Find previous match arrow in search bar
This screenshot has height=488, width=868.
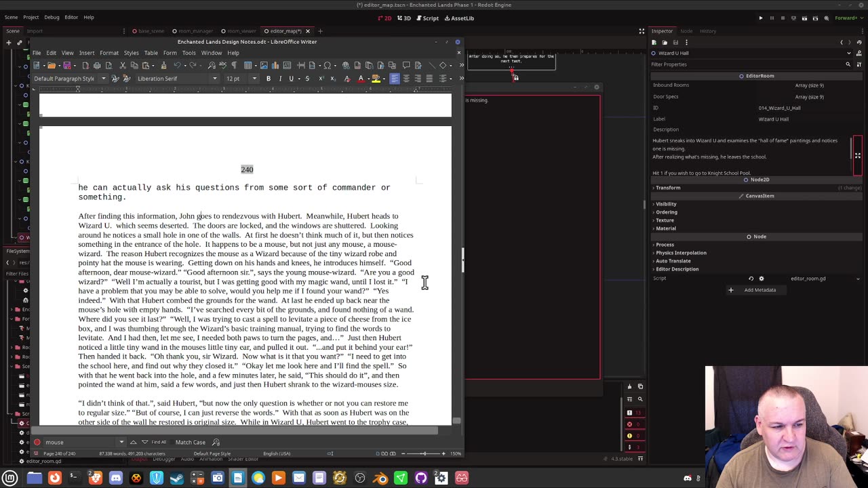[x=133, y=442]
